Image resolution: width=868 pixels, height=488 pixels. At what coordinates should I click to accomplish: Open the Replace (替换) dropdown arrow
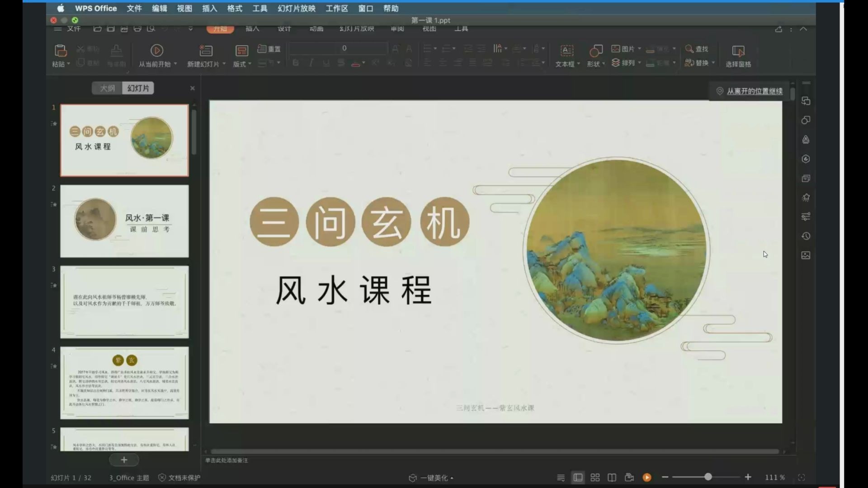[713, 63]
